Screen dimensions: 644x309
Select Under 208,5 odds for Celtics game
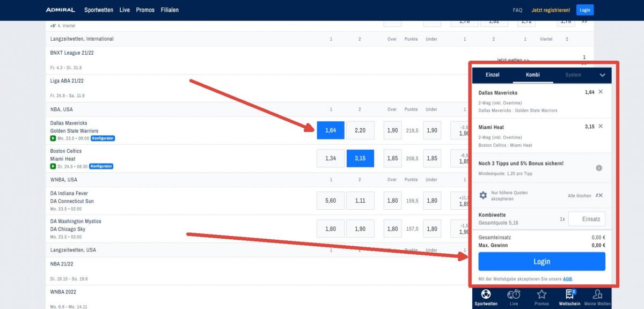(x=432, y=158)
